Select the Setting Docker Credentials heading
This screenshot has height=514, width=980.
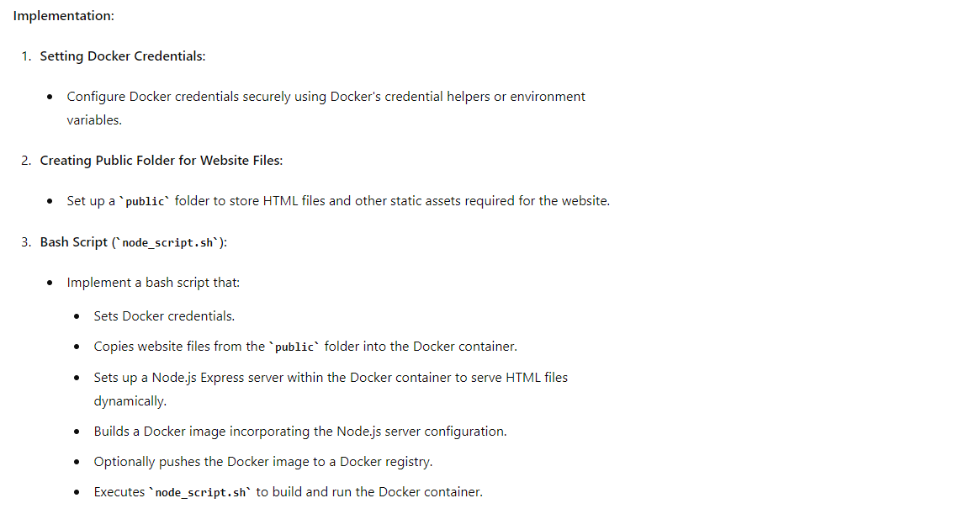pyautogui.click(x=123, y=56)
